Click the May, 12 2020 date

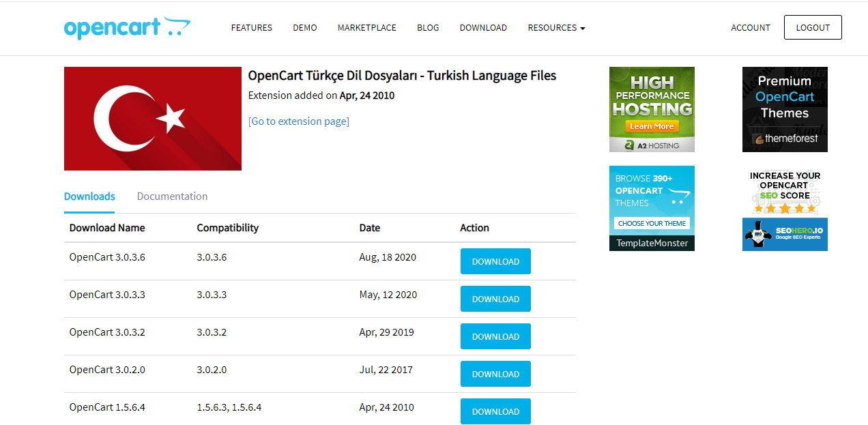(x=388, y=295)
